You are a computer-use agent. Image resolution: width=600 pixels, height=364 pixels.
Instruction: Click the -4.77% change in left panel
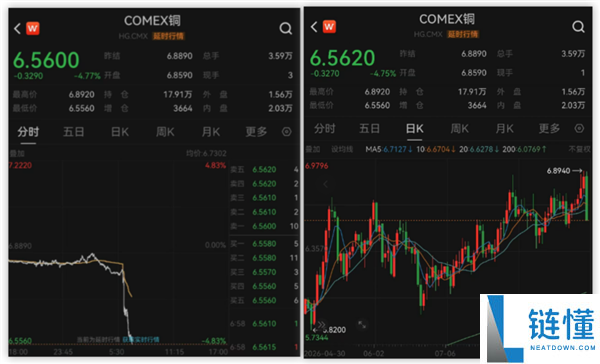point(87,76)
